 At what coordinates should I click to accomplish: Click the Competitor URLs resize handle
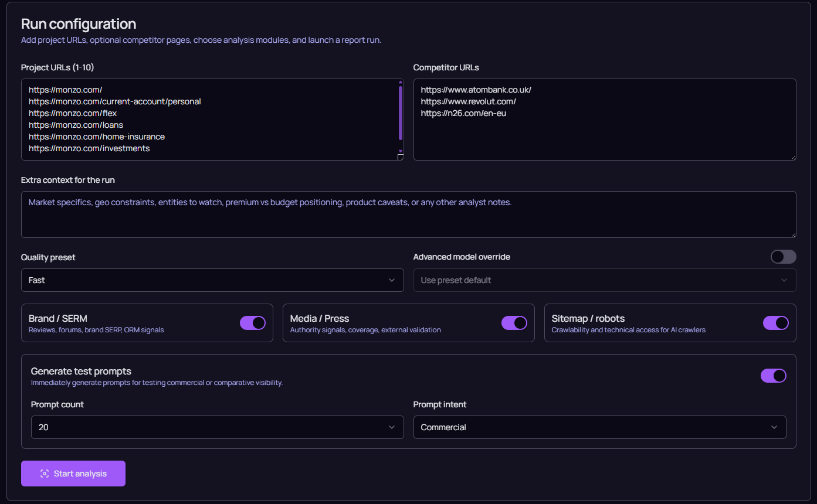[793, 157]
